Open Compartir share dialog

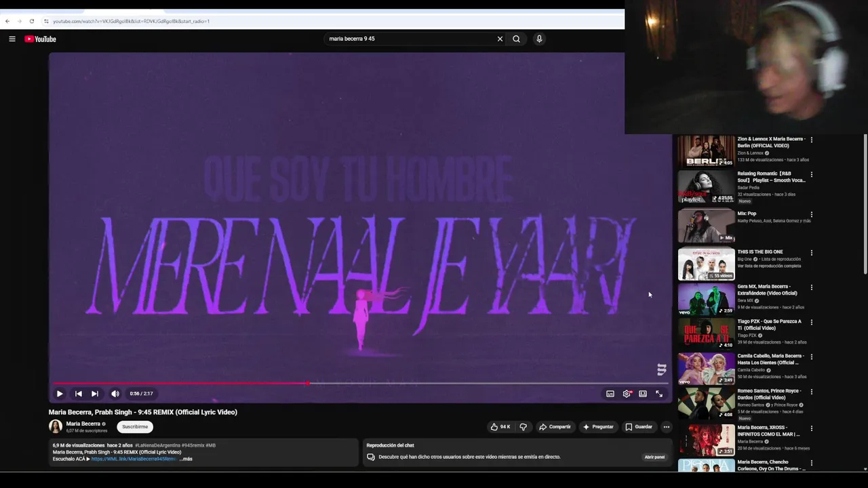coord(555,426)
